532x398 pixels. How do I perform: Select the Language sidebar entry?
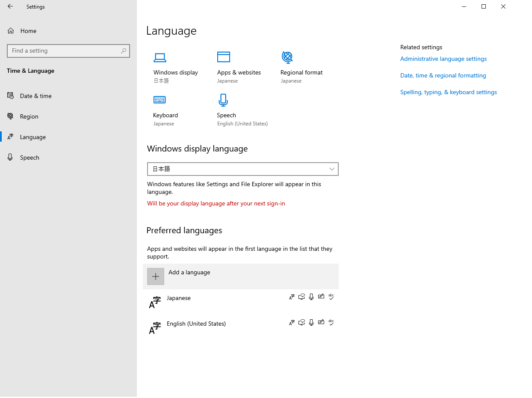click(32, 137)
